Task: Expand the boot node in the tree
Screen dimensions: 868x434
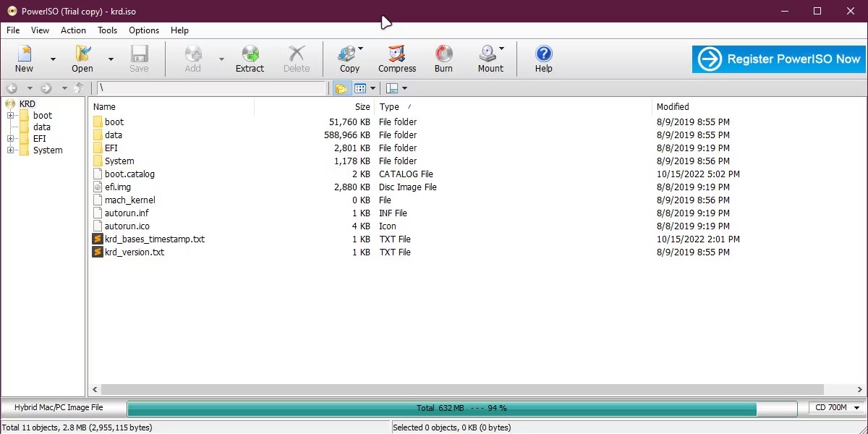Action: click(10, 115)
